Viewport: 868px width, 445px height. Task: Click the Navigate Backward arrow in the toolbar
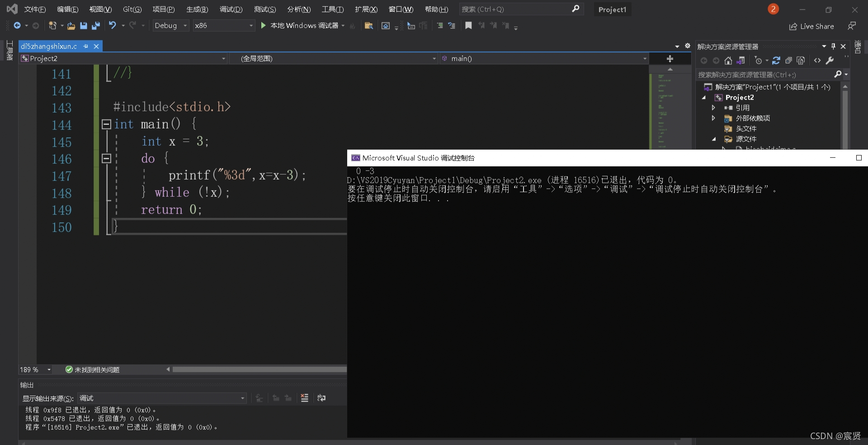17,26
